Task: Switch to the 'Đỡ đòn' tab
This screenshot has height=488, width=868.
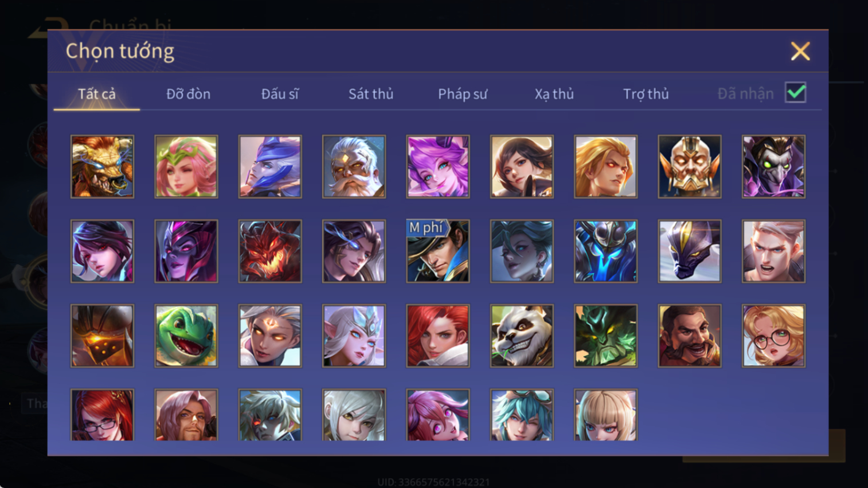Action: (x=188, y=94)
